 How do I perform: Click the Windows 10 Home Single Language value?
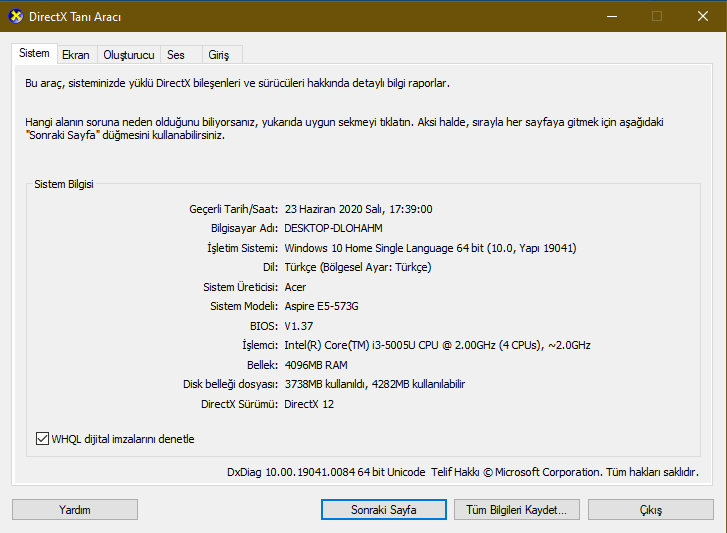(x=430, y=248)
